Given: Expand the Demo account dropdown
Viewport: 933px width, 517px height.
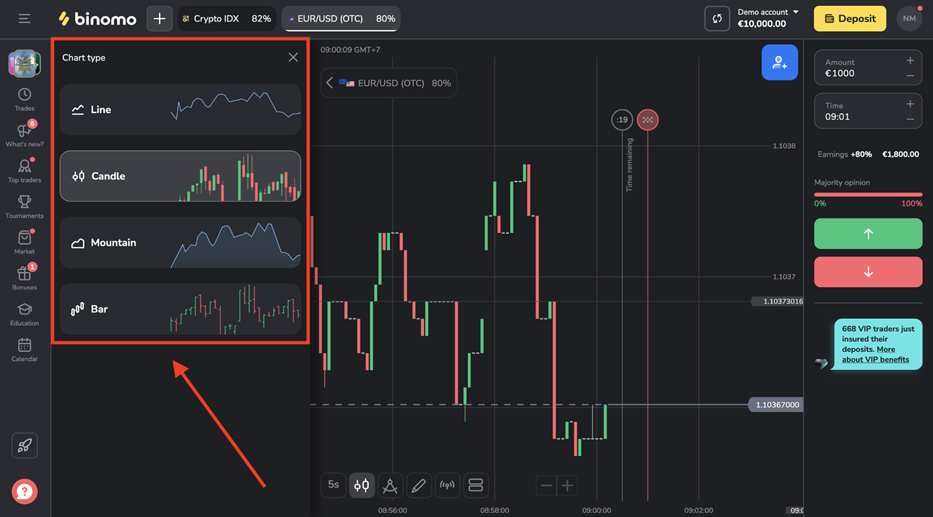Looking at the screenshot, I should (768, 18).
